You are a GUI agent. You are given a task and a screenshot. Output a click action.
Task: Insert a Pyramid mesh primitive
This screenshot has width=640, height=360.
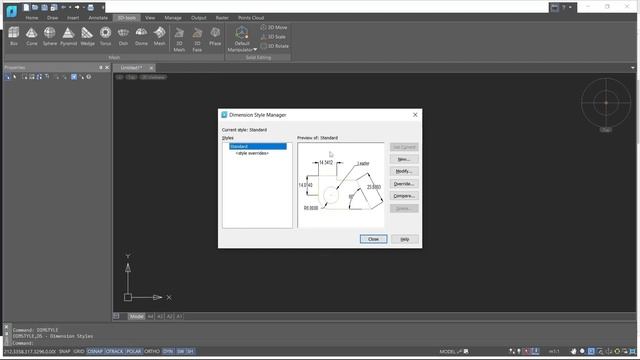click(x=68, y=36)
